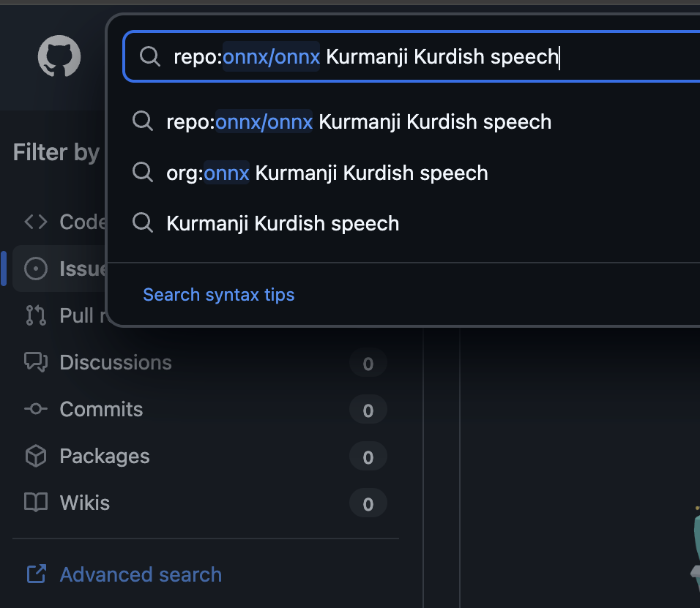Click the Issues filter circle icon
The image size is (700, 608).
point(36,269)
